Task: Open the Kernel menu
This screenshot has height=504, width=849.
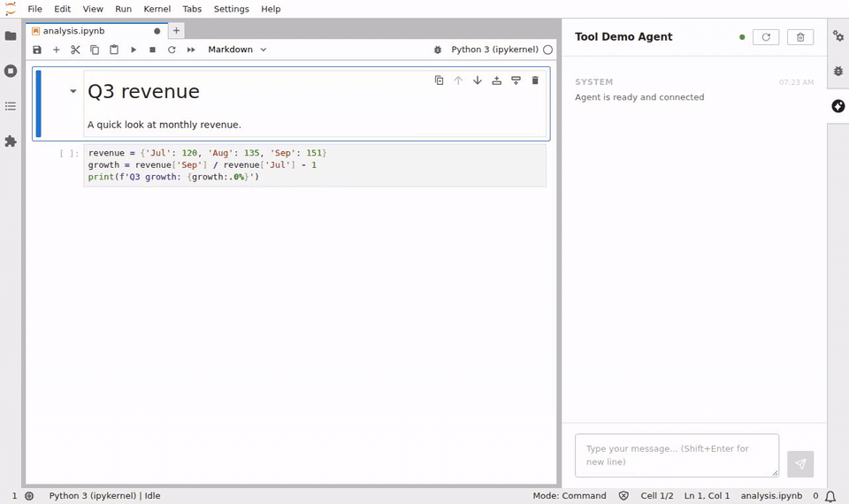Action: [157, 9]
